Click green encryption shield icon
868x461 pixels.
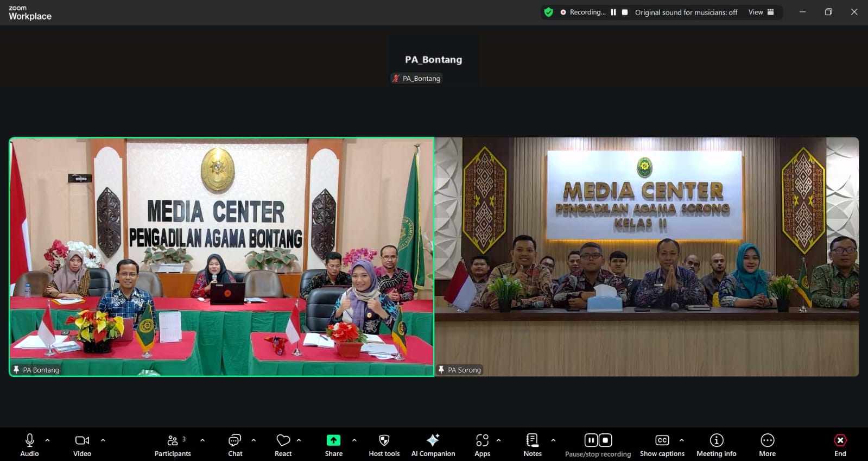pyautogui.click(x=549, y=12)
